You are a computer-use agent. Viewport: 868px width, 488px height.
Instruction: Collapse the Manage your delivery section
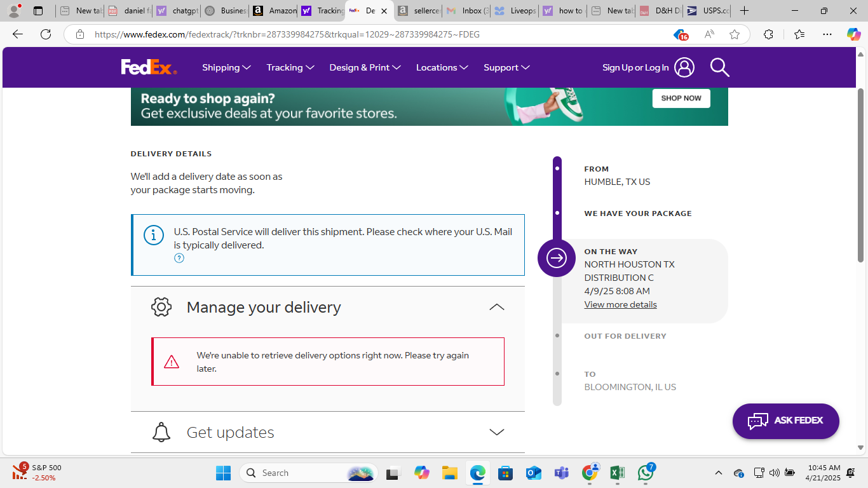click(x=497, y=307)
